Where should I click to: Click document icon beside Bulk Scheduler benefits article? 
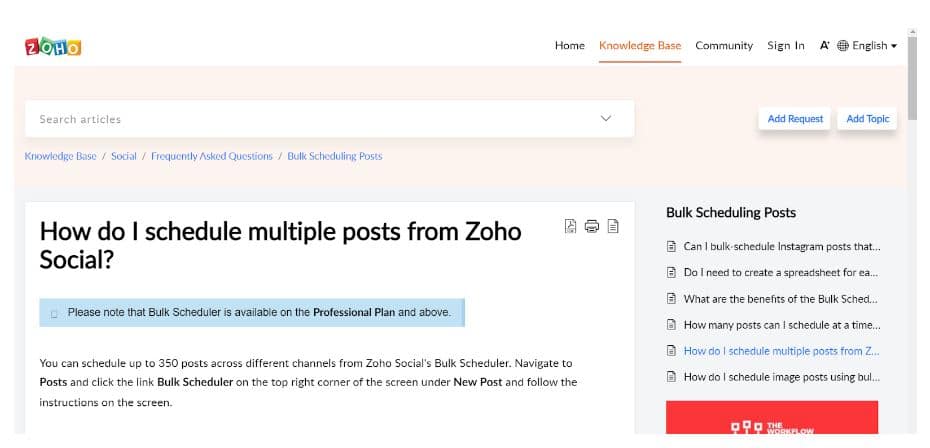click(x=671, y=298)
